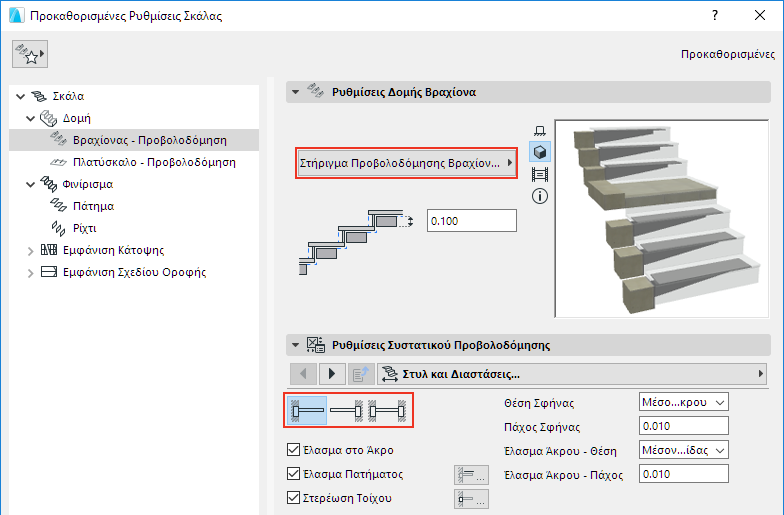Collapse Ρυθμίσεις Συστατικού Προβολοδόμησης panel
Screen dimensions: 784x515
296,345
